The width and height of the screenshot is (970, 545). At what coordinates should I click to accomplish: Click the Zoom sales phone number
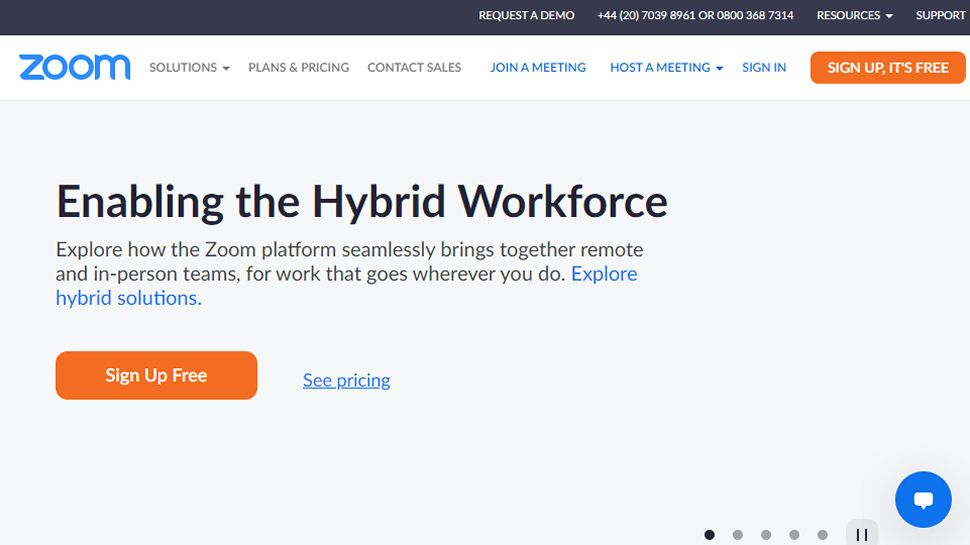695,15
